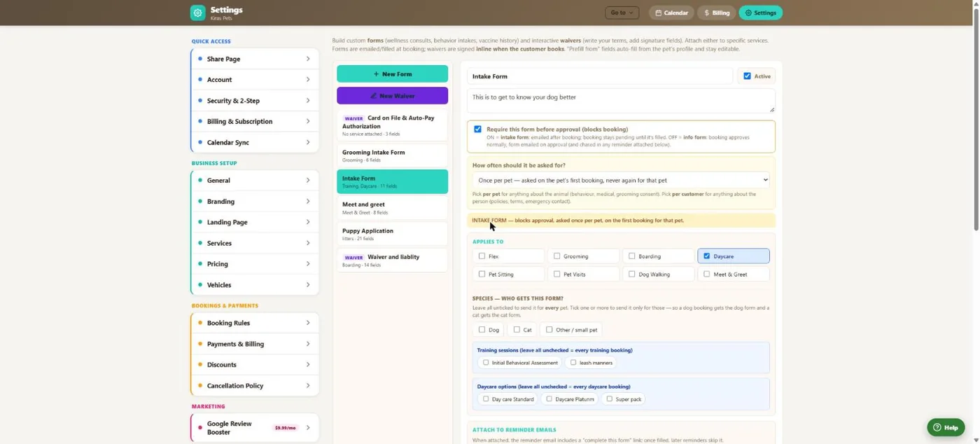Check Other / small pet checkbox
Viewport: 980px width, 444px height.
[549, 330]
